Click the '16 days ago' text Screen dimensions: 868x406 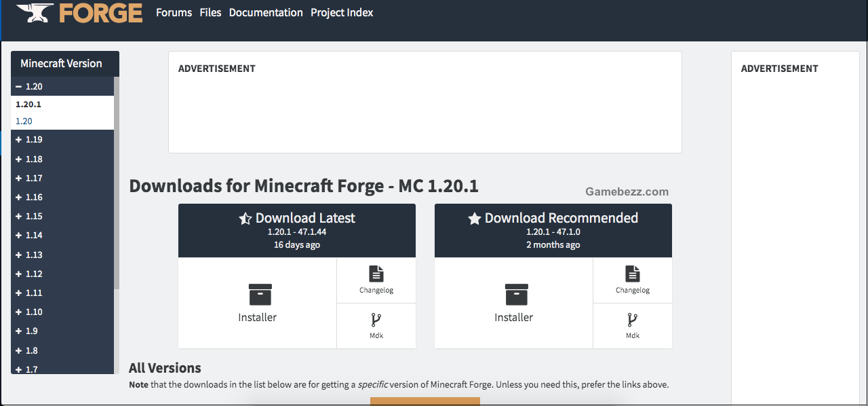pyautogui.click(x=297, y=245)
